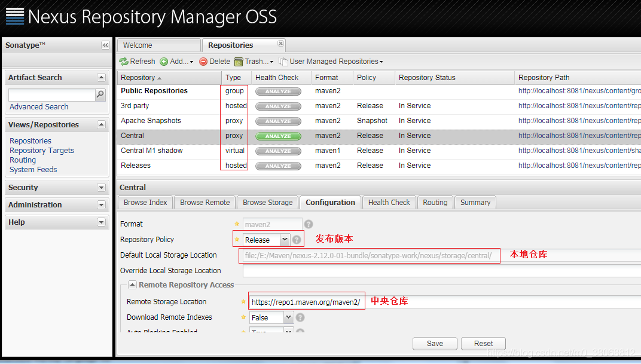The image size is (641, 364).
Task: Open the Browse Index tab
Action: pyautogui.click(x=145, y=202)
